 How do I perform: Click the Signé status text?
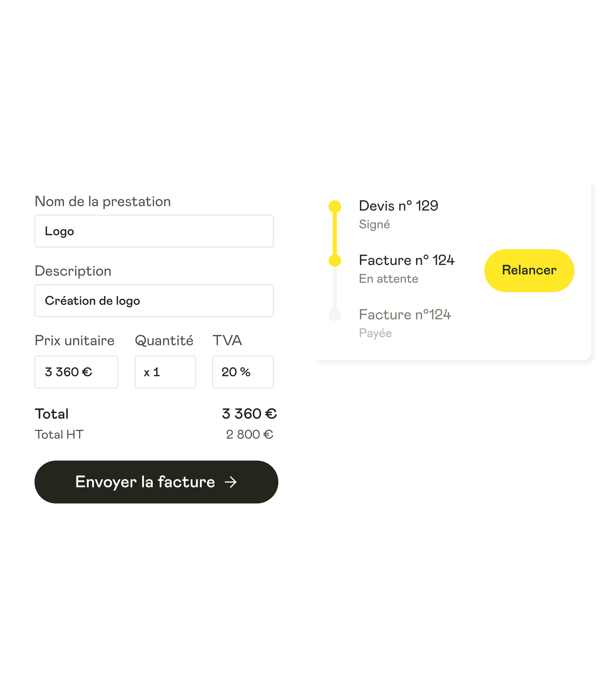click(374, 225)
